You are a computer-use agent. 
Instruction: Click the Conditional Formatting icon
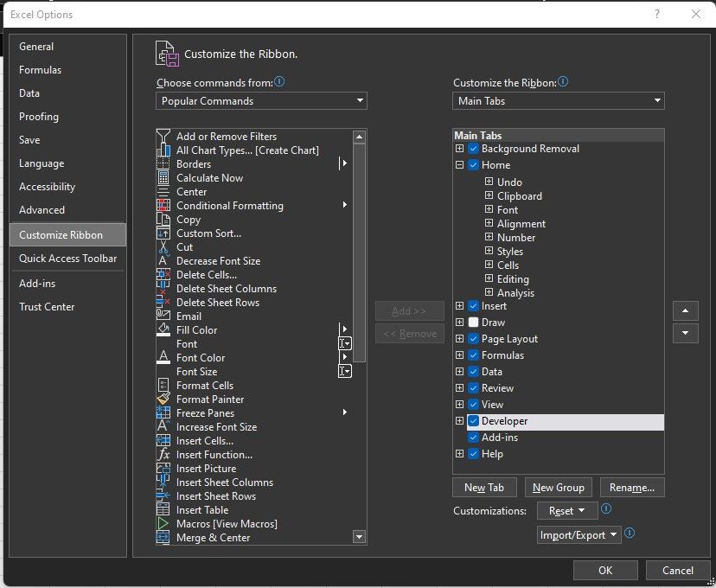tap(163, 206)
